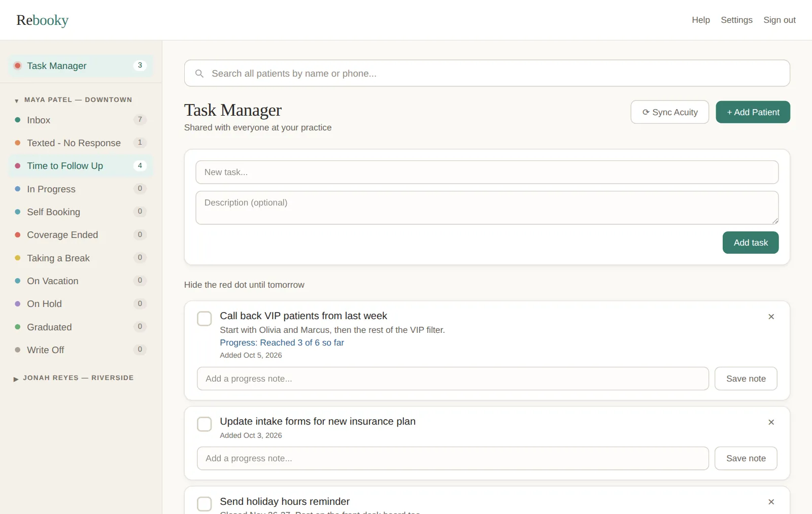Collapse the Maya Patel — Downtown section
Viewport: 812px width, 514px height.
(x=74, y=100)
